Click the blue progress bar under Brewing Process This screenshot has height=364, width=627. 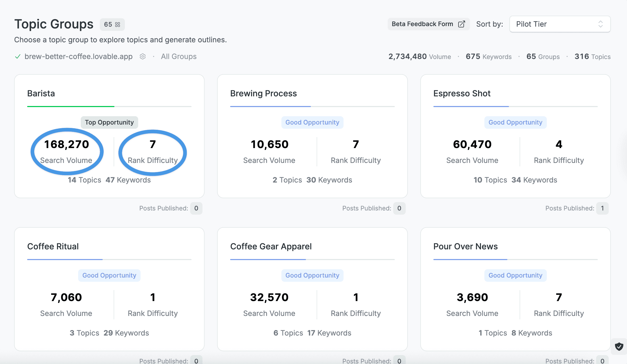[x=270, y=107]
